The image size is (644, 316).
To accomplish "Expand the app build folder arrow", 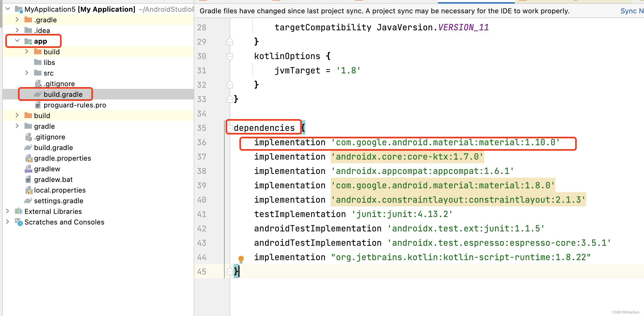I will 27,52.
